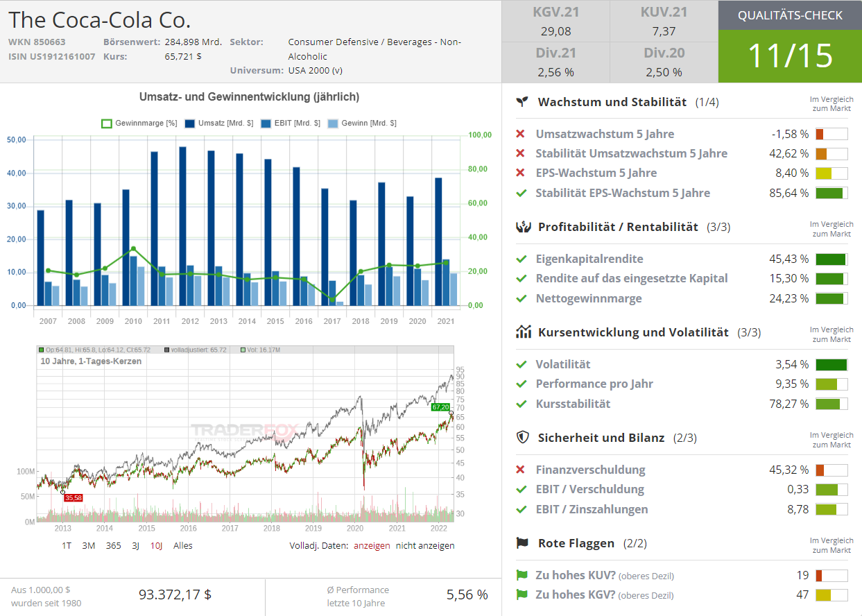Click the red 35,58 low price marker

pyautogui.click(x=73, y=497)
